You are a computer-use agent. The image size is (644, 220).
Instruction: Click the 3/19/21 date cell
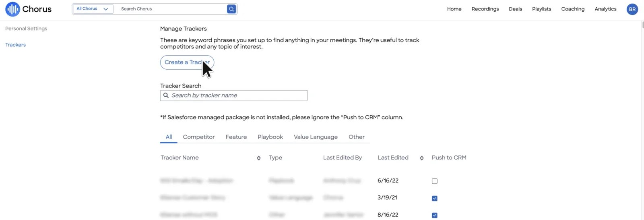[x=387, y=197]
